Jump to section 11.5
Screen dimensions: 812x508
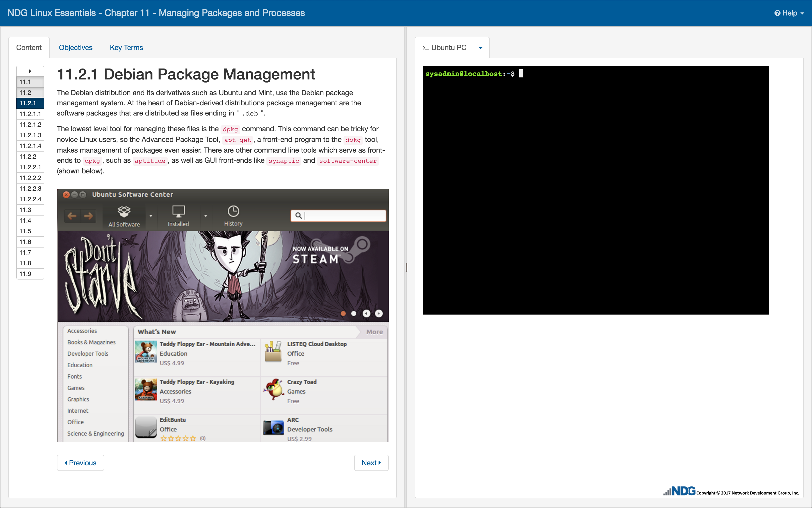pyautogui.click(x=30, y=231)
